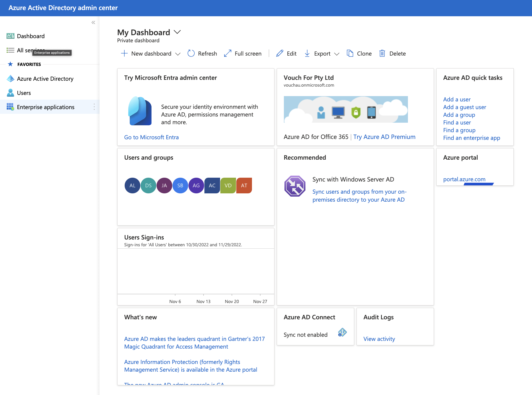Collapse the left navigation sidebar
Image resolution: width=532 pixels, height=395 pixels.
[x=93, y=22]
